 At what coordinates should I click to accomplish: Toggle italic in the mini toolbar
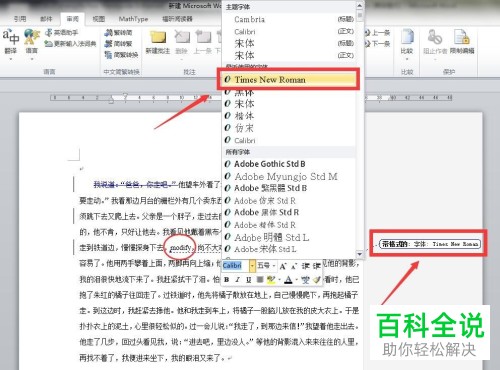click(237, 280)
